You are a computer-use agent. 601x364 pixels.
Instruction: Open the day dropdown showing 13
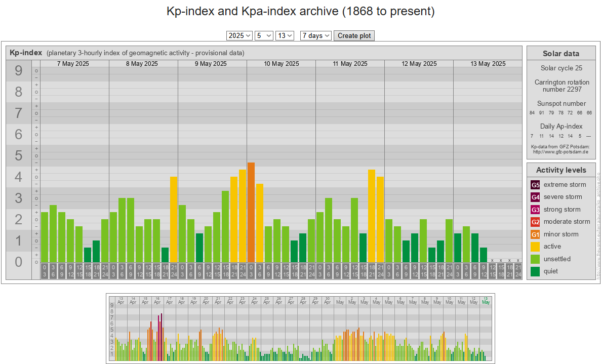click(x=285, y=36)
